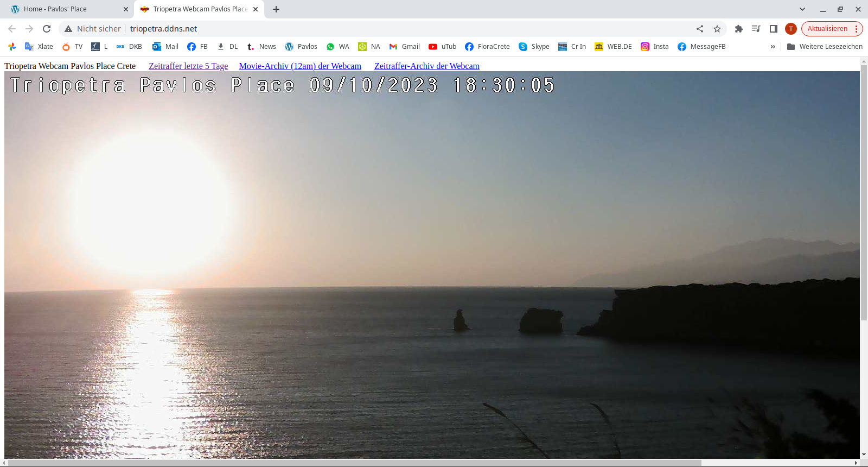Click the horizontal scrollbar at the bottom

tap(353, 463)
